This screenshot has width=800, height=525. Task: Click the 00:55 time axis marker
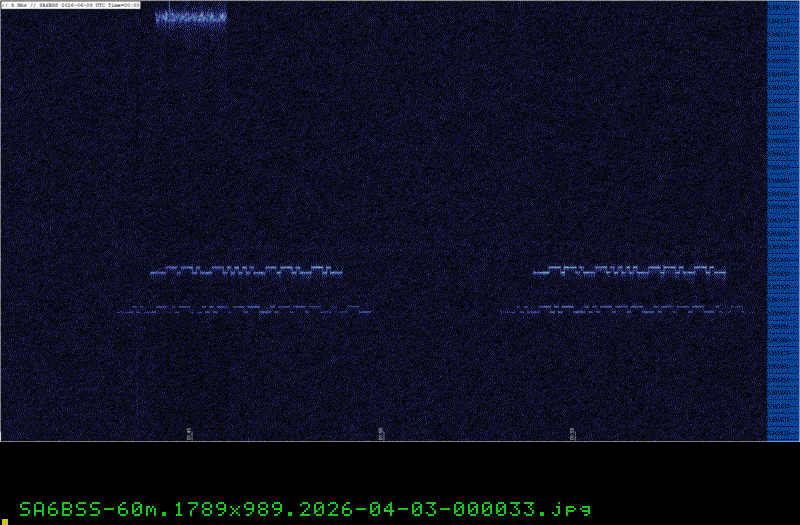coord(572,434)
